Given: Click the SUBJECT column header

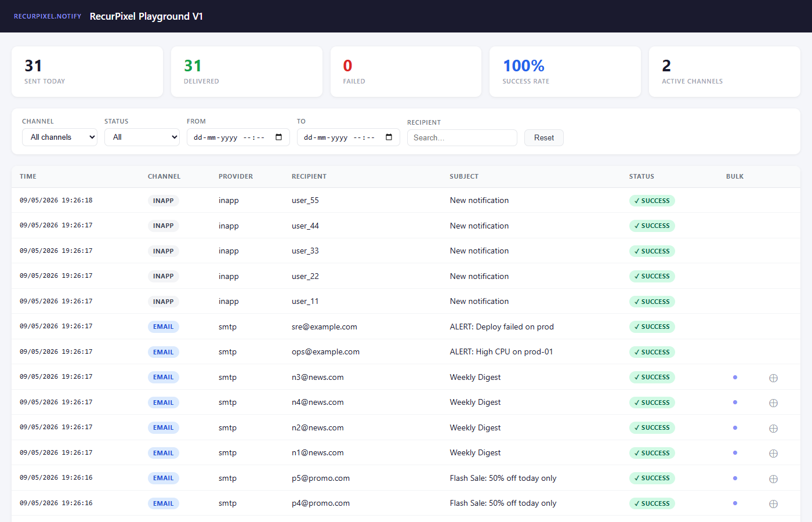Looking at the screenshot, I should coord(464,176).
